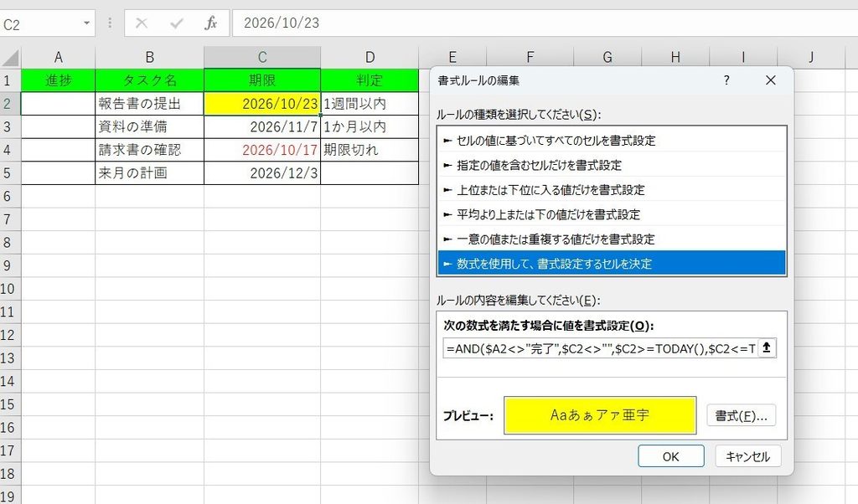Select column J header
Viewport: 858px width, 504px height.
click(x=811, y=58)
